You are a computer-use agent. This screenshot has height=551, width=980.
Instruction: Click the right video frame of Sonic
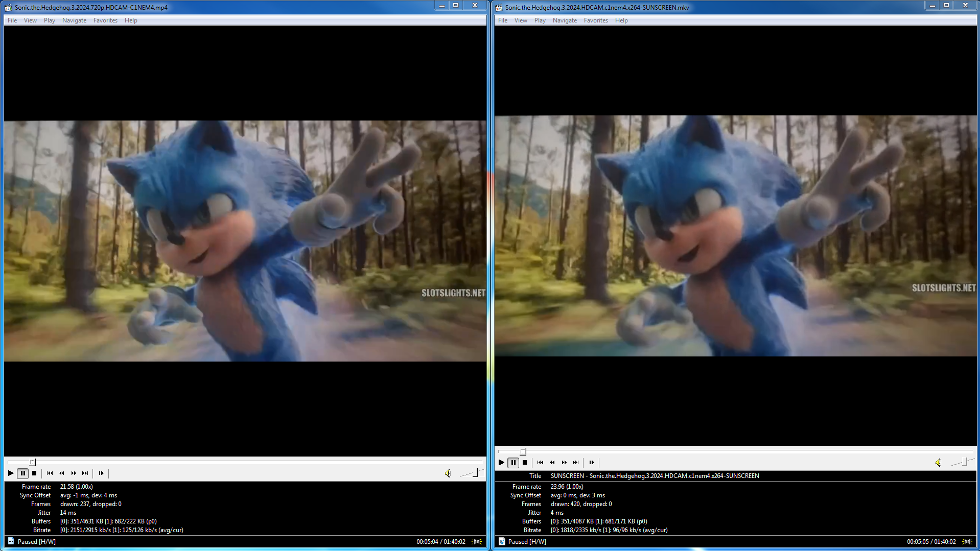pos(736,236)
